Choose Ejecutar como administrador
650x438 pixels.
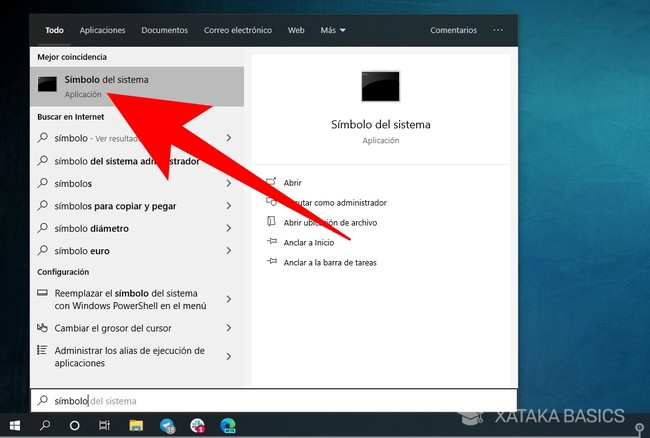335,203
